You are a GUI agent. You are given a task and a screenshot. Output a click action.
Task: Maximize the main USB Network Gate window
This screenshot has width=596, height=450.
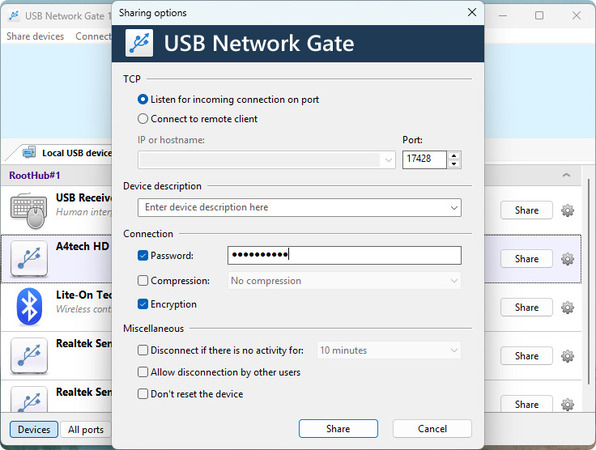click(x=539, y=15)
